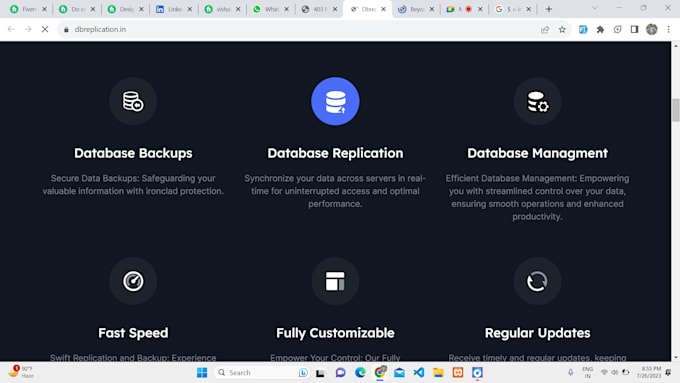Click the Database Managment gear icon
Viewport: 680px width, 383px height.
point(537,101)
